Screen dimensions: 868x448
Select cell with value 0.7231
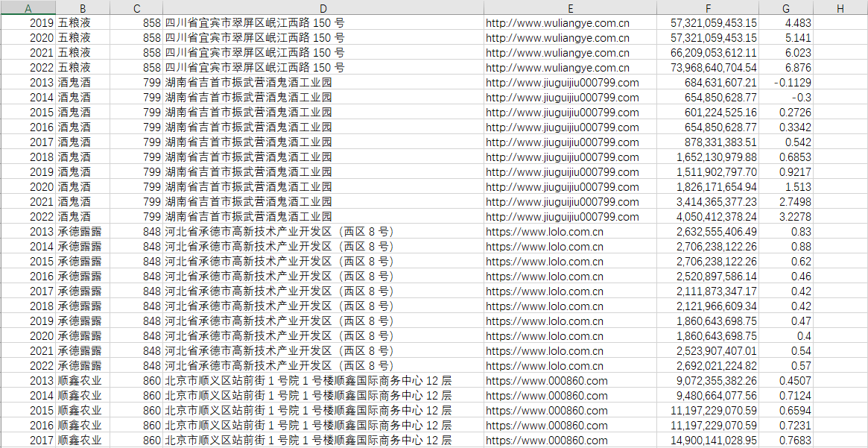pos(786,426)
